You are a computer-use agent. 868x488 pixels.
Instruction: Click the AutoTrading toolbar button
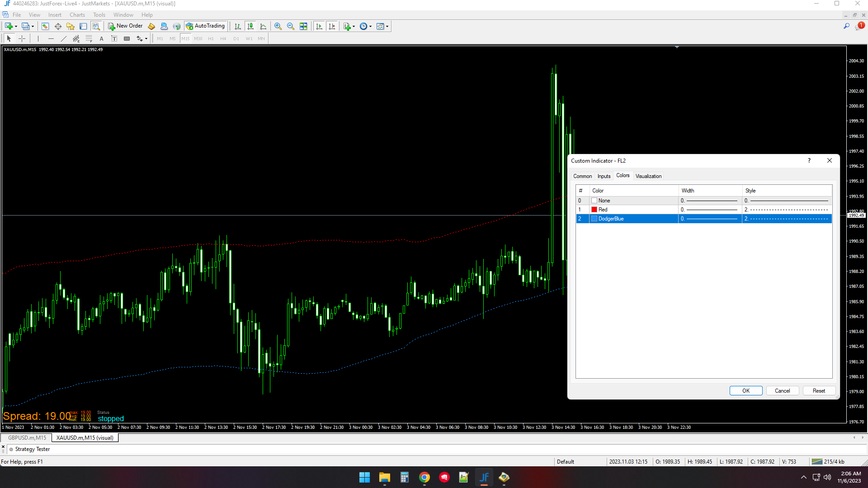click(205, 26)
